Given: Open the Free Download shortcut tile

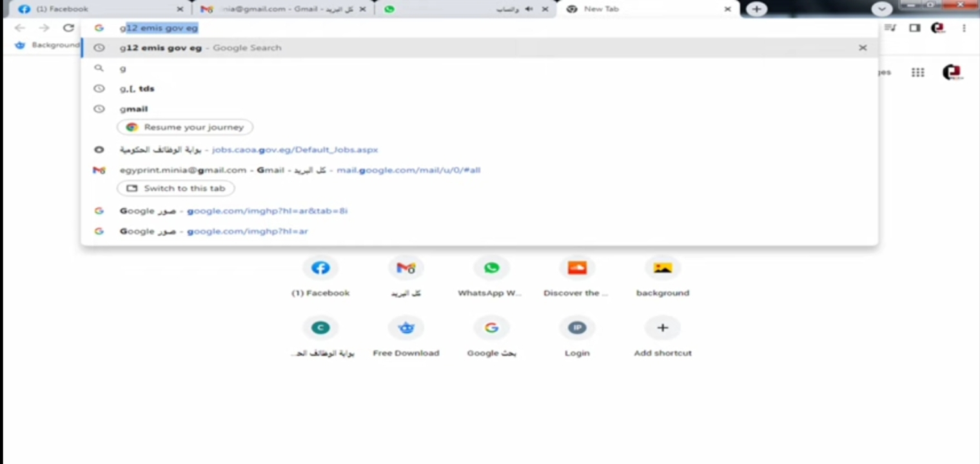Looking at the screenshot, I should pos(406,338).
